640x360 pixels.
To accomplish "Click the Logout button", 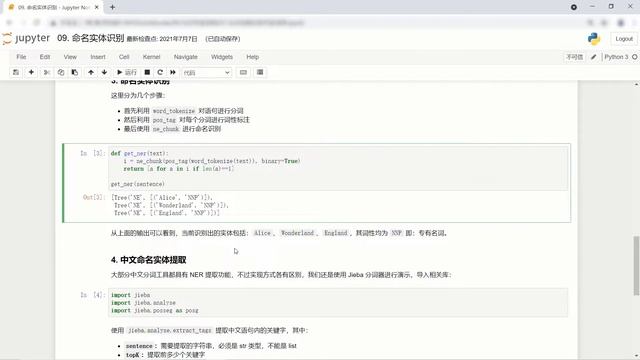I will pos(624,39).
